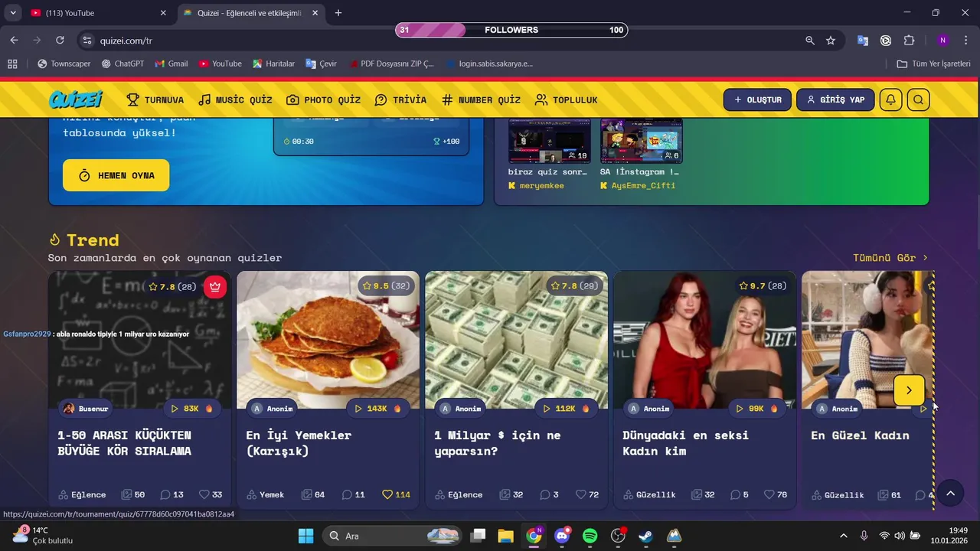Screen dimensions: 980x551
Task: Click the 9.5 star rating badge
Action: pyautogui.click(x=386, y=286)
